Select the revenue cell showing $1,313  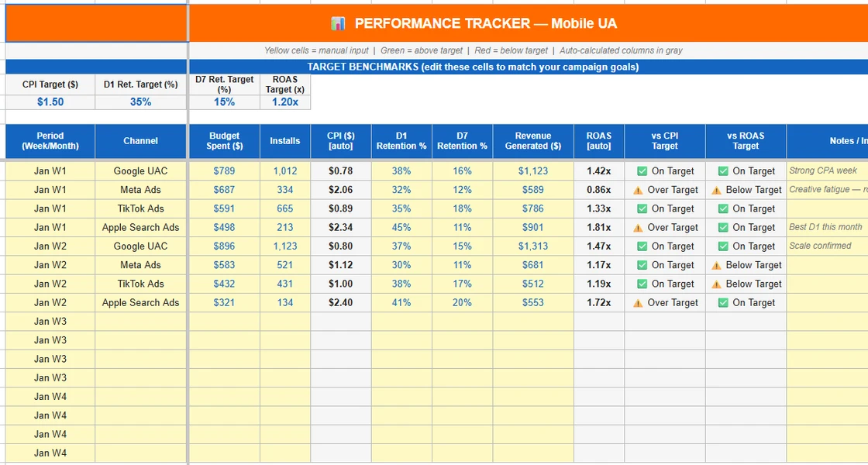pyautogui.click(x=533, y=246)
